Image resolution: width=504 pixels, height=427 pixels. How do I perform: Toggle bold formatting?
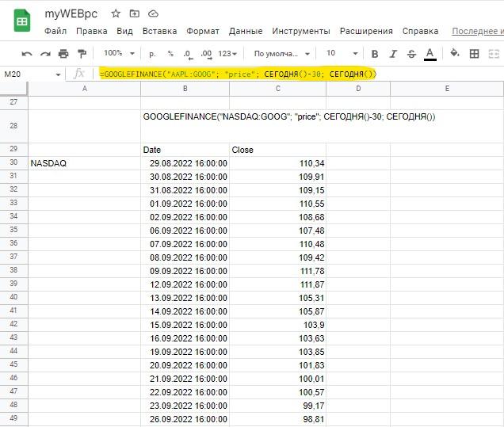pyautogui.click(x=375, y=54)
